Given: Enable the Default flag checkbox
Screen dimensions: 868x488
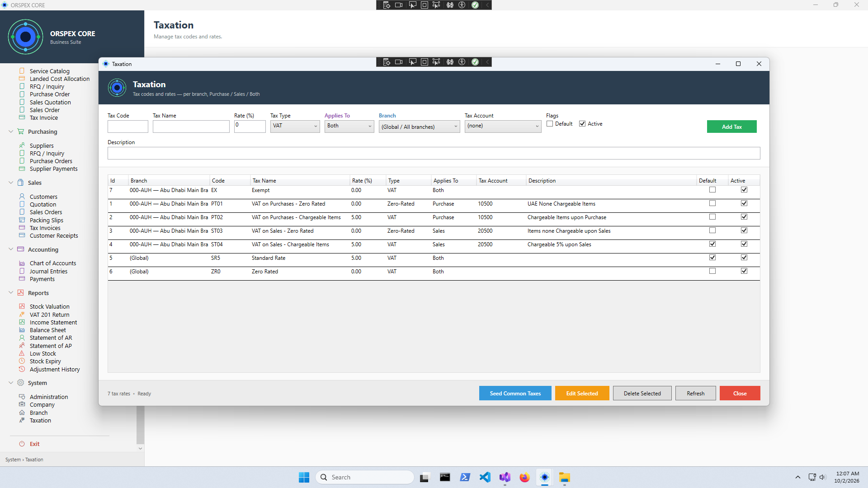Looking at the screenshot, I should point(550,124).
